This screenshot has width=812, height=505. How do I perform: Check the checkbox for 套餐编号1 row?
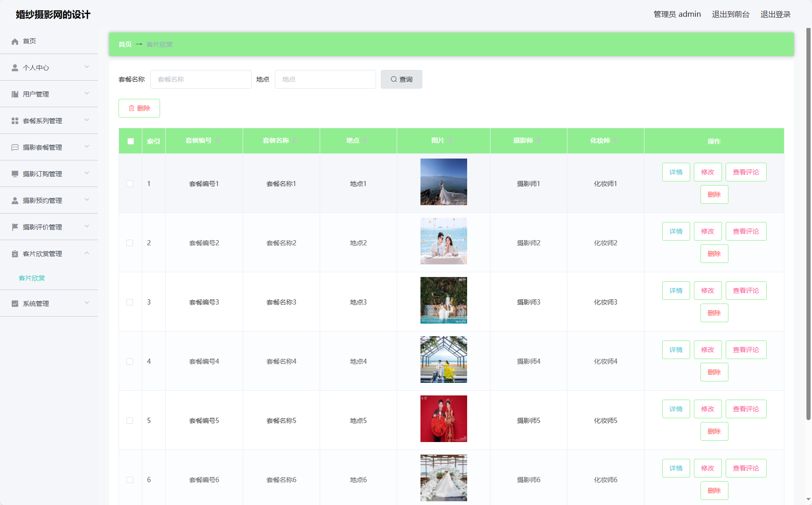tap(130, 184)
